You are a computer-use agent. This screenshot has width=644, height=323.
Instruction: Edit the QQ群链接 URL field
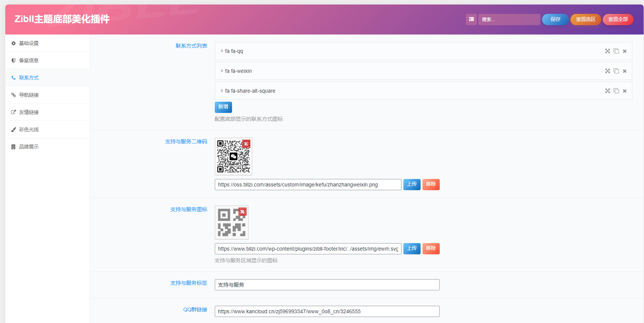(x=327, y=311)
